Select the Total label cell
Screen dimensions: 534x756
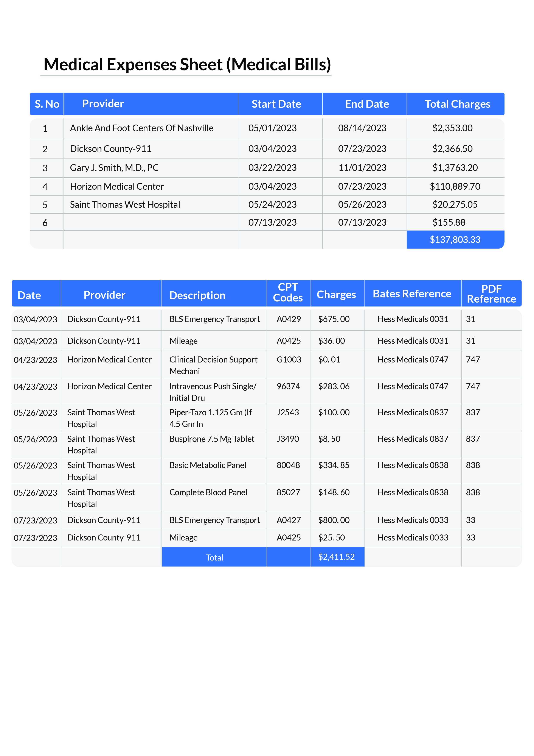[214, 557]
